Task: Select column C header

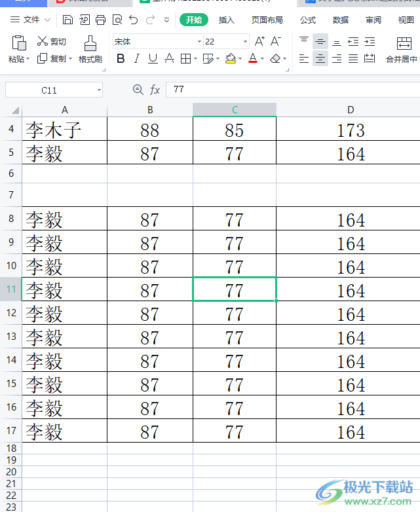Action: (x=235, y=110)
